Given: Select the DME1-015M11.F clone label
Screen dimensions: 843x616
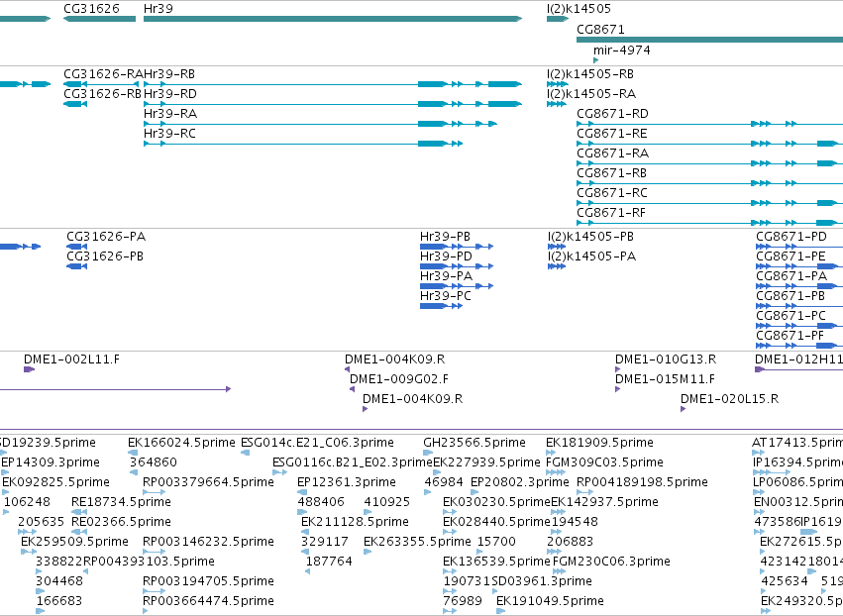Looking at the screenshot, I should [x=665, y=379].
